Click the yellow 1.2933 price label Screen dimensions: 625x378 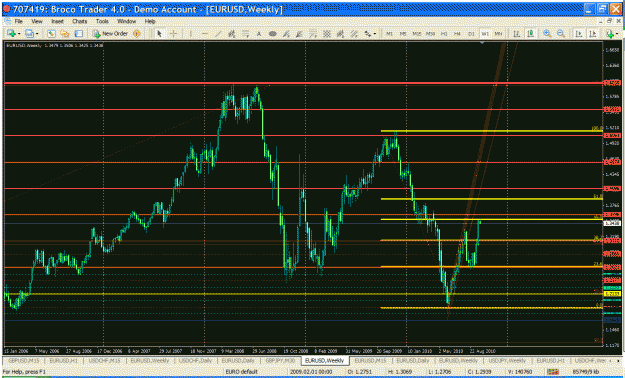[x=612, y=294]
